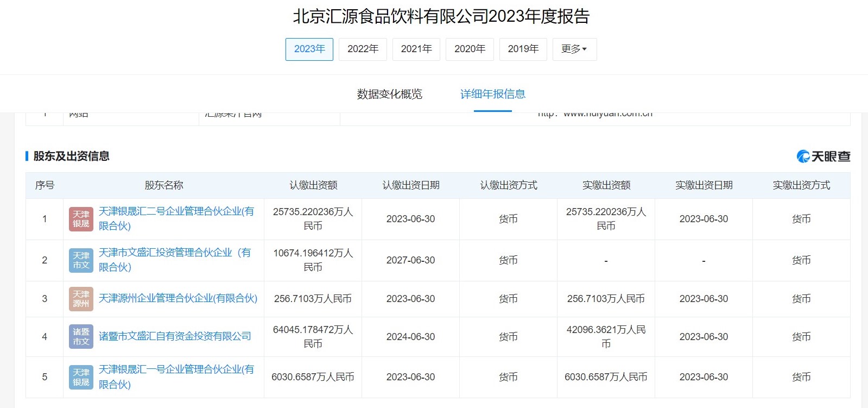
Task: Click the 2024-06-30 date cell
Action: click(411, 337)
